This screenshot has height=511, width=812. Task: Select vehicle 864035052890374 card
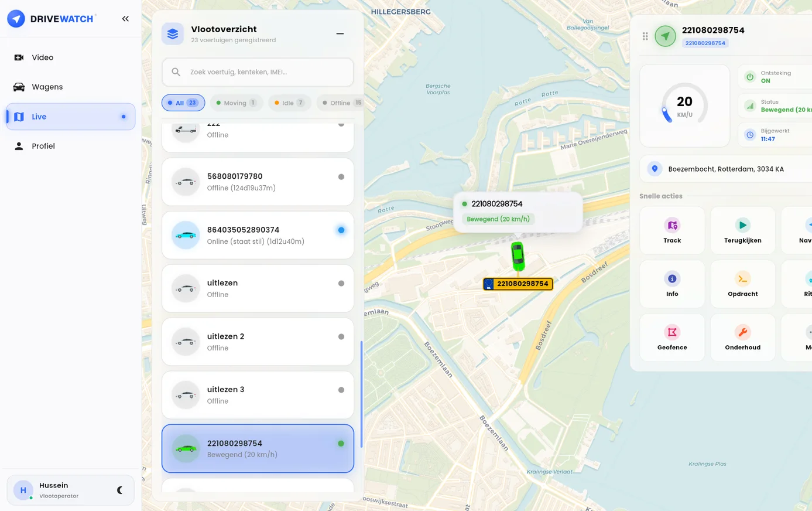point(258,235)
